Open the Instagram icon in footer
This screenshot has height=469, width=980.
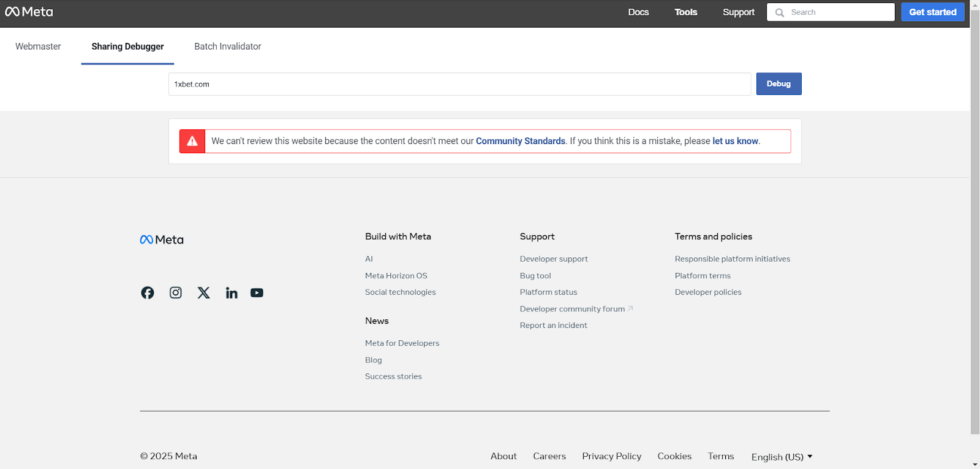(x=176, y=293)
